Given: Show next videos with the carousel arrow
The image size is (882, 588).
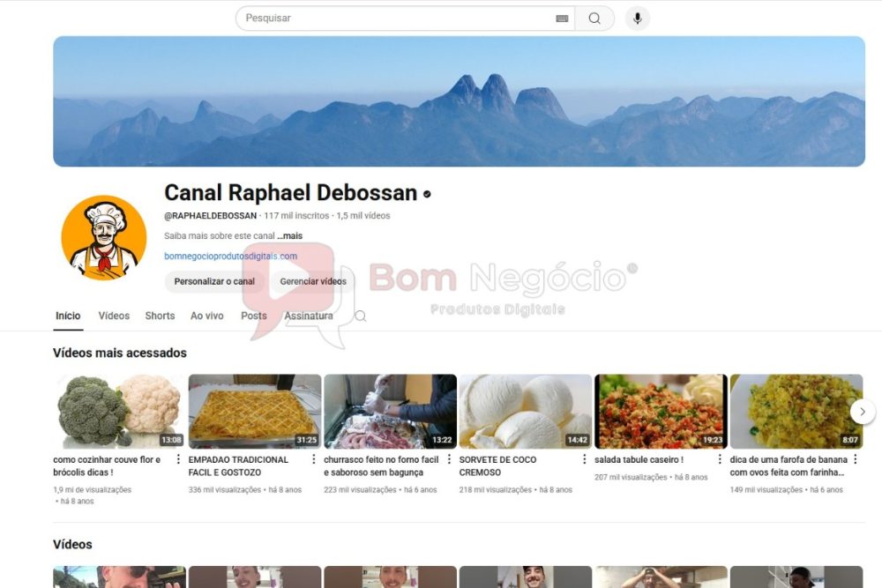Looking at the screenshot, I should pyautogui.click(x=863, y=412).
